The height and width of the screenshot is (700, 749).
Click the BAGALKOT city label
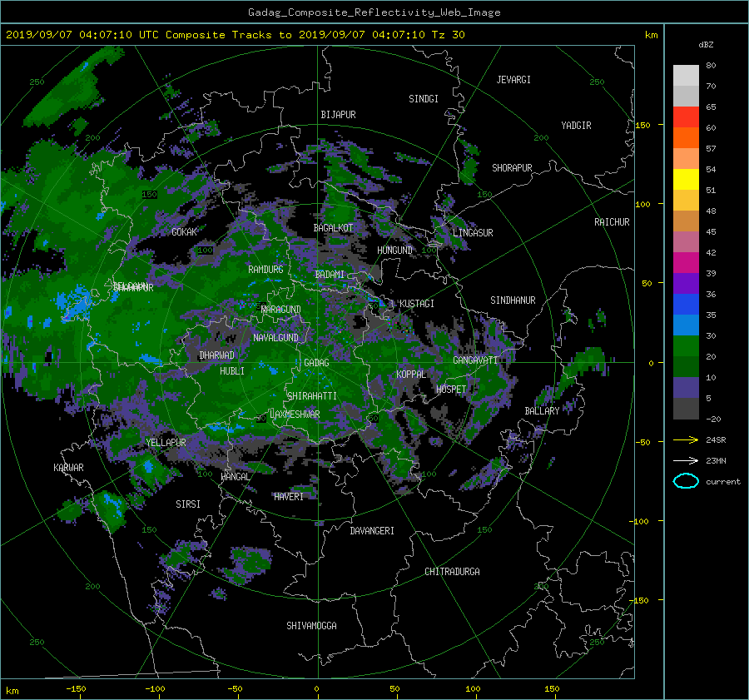333,228
